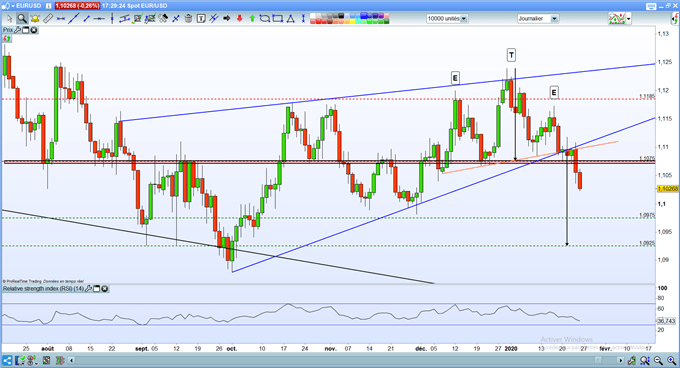680x368 pixels.
Task: Click the current price tag 1,10268
Action: coord(668,189)
